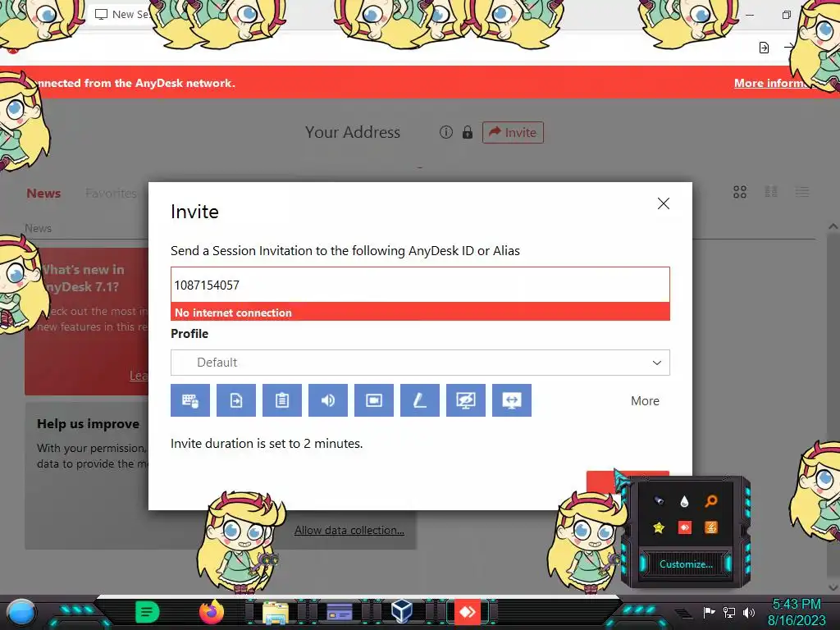Open Firefox from the taskbar
The image size is (840, 630).
tap(212, 612)
